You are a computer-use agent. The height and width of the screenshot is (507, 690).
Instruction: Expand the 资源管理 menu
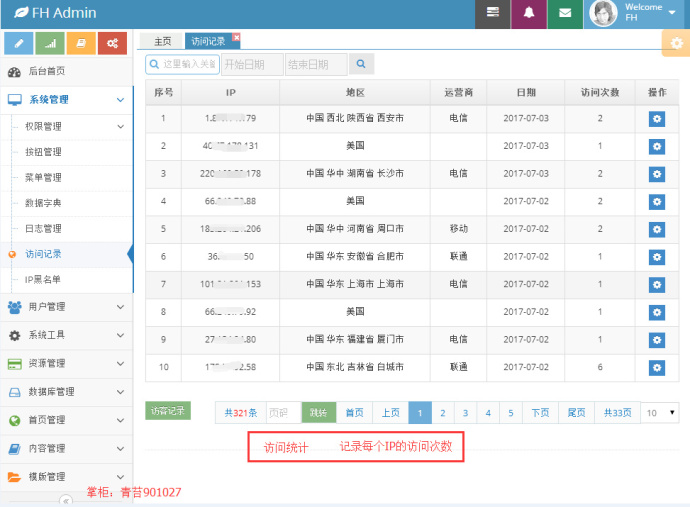(66, 364)
